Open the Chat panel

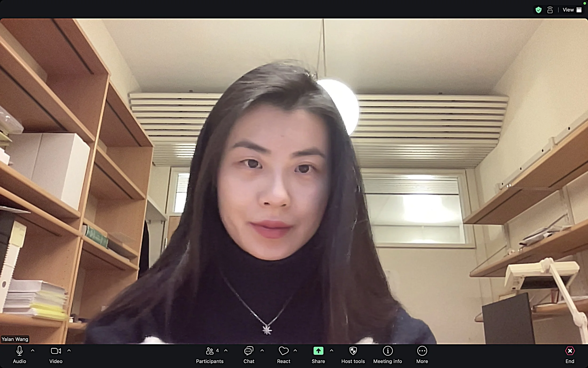249,351
